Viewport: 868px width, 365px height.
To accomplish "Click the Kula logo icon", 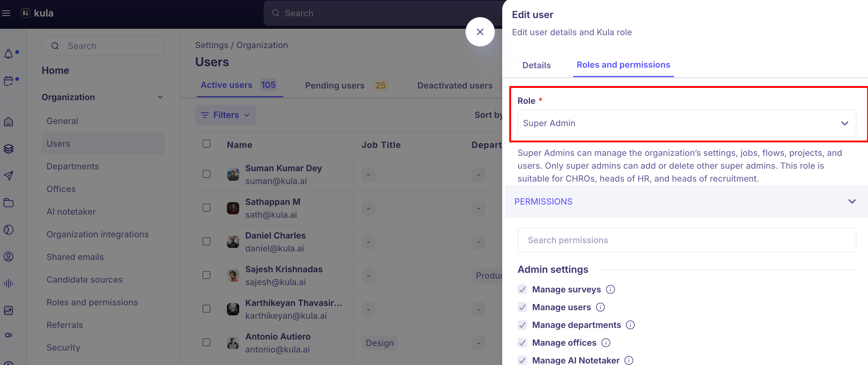I will click(25, 13).
